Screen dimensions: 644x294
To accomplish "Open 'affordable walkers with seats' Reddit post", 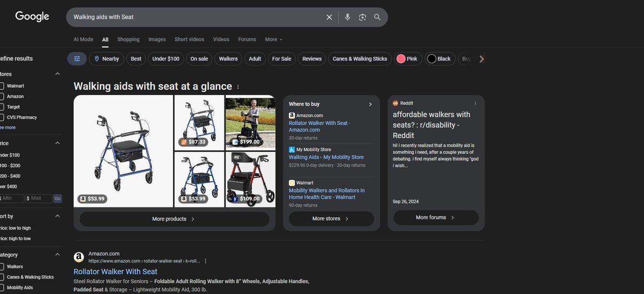I will (x=431, y=125).
